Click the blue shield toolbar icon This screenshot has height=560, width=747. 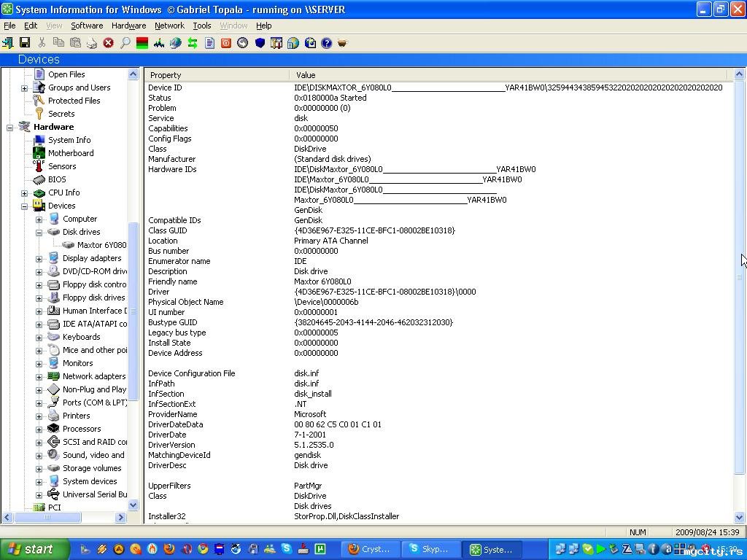[x=260, y=43]
